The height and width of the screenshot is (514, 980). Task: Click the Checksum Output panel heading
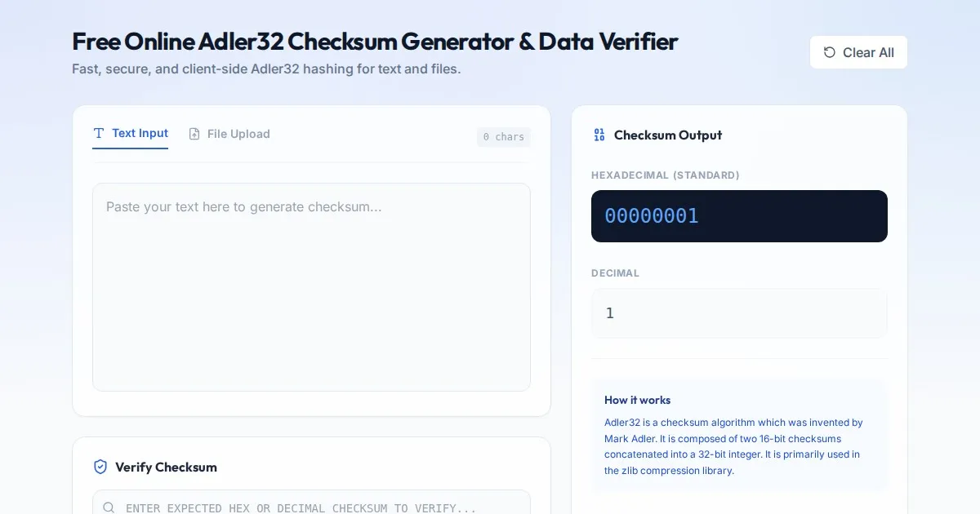click(668, 135)
